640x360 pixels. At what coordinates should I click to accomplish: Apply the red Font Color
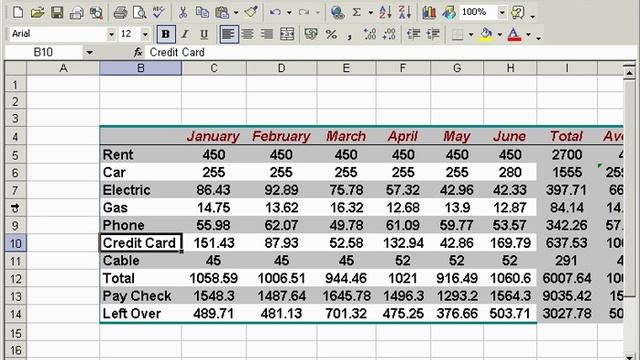click(x=514, y=35)
